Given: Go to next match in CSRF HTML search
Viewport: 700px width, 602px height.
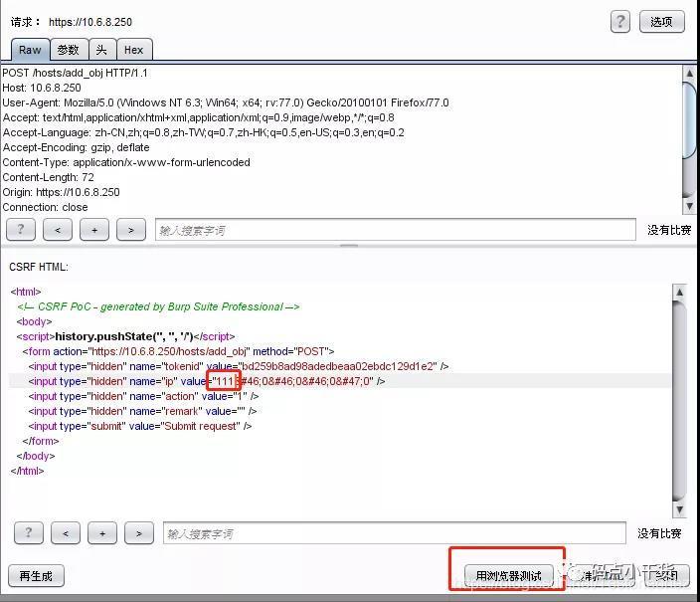Looking at the screenshot, I should pos(139,532).
